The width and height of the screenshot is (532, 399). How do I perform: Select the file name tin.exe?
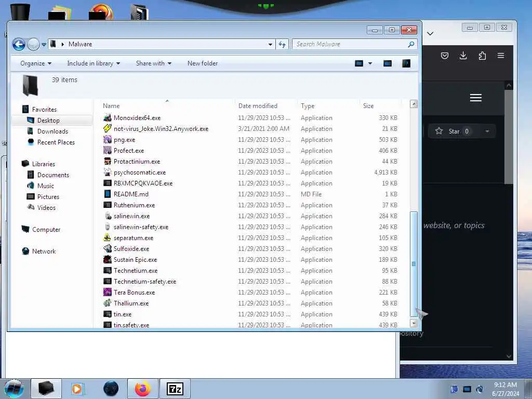(123, 314)
